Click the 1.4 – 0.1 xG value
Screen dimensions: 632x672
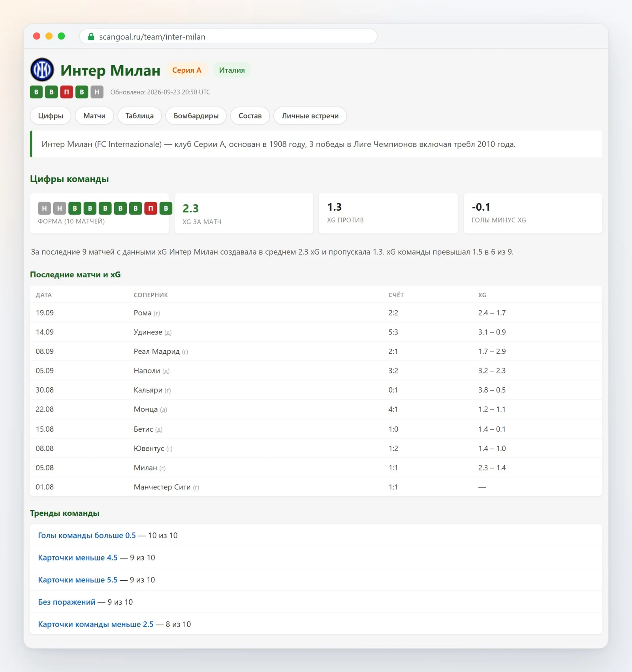[x=492, y=429]
